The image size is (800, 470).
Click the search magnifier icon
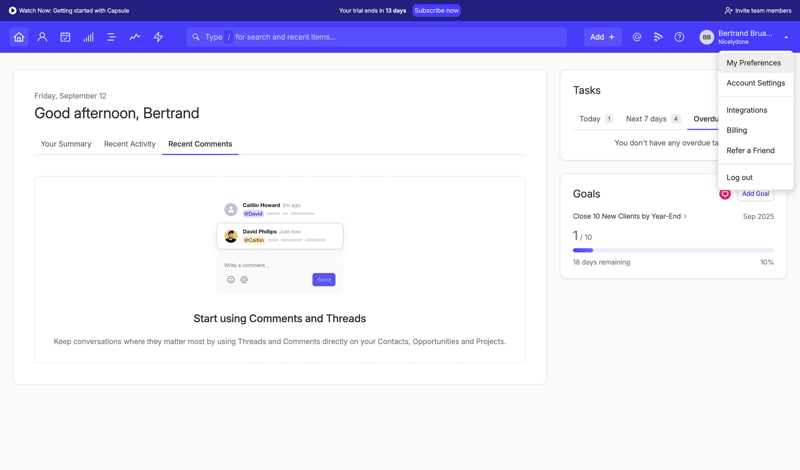[196, 37]
